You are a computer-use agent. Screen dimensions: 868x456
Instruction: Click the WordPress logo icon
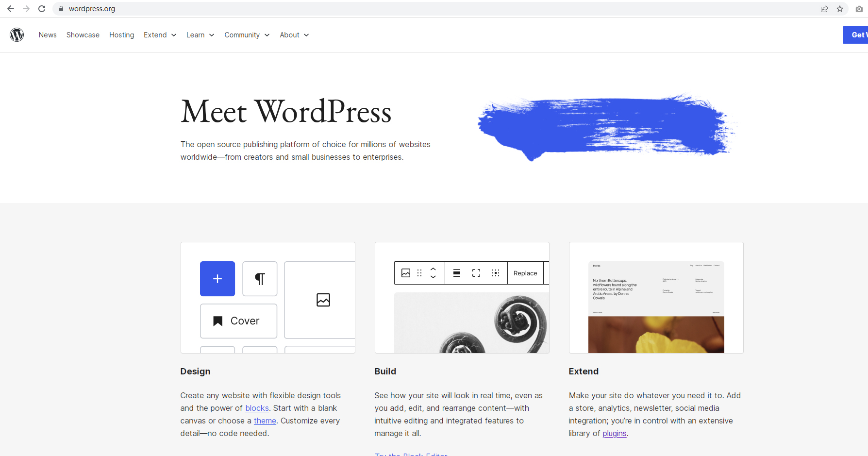[x=17, y=35]
